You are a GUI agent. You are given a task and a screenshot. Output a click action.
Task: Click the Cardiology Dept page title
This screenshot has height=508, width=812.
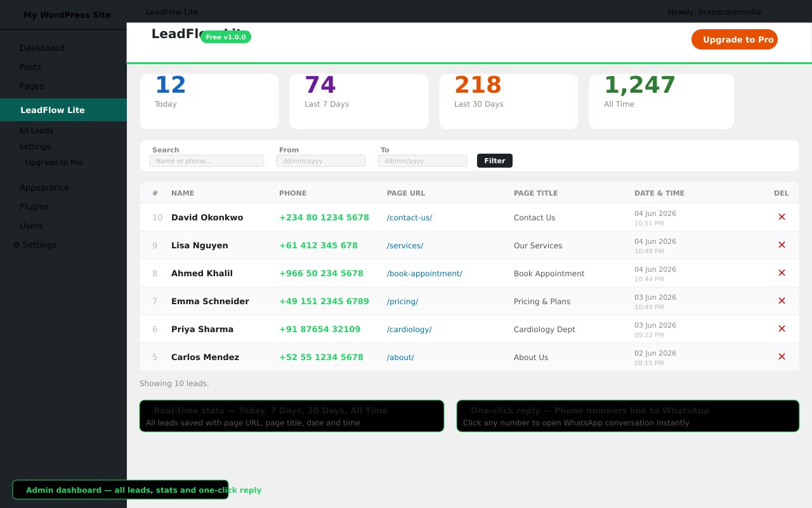point(544,330)
